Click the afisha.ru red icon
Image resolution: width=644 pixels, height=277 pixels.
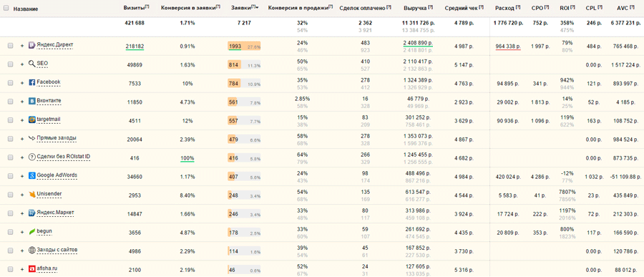[x=31, y=269]
